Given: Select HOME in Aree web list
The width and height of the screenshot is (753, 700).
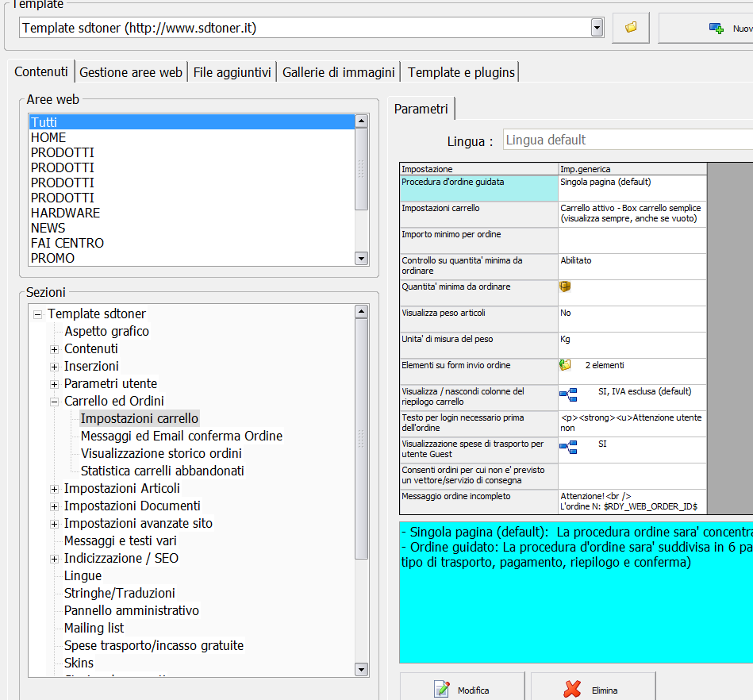Looking at the screenshot, I should 191,137.
